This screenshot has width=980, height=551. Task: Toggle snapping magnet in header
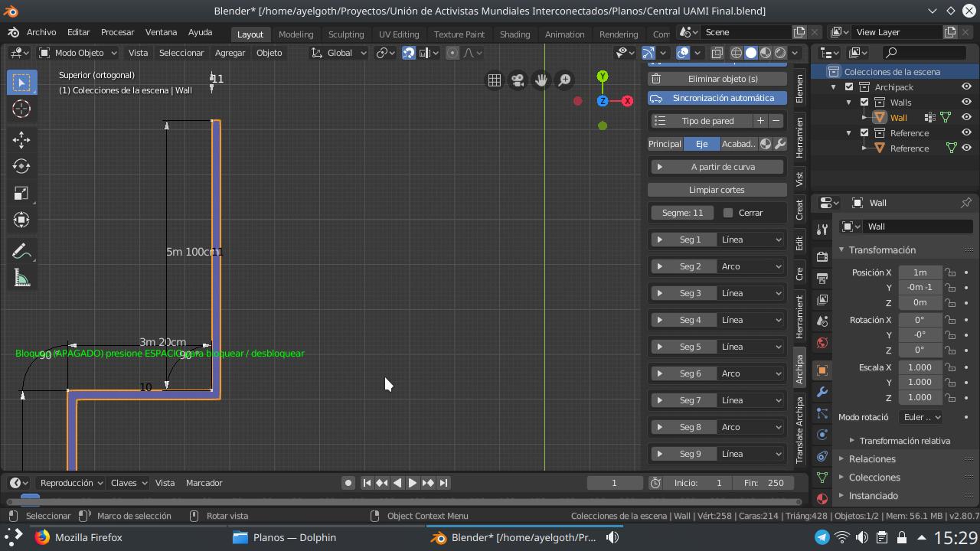point(409,53)
